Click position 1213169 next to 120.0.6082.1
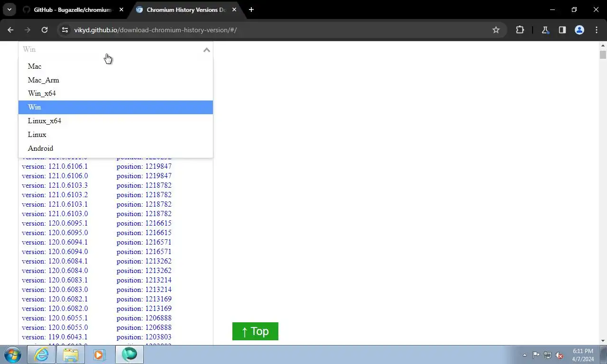This screenshot has width=607, height=364. pyautogui.click(x=144, y=299)
